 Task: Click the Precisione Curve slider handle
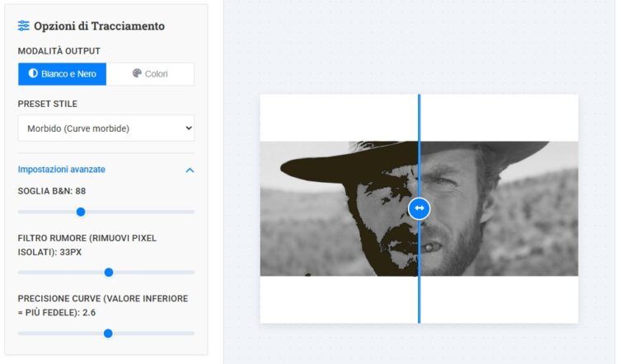pyautogui.click(x=108, y=334)
